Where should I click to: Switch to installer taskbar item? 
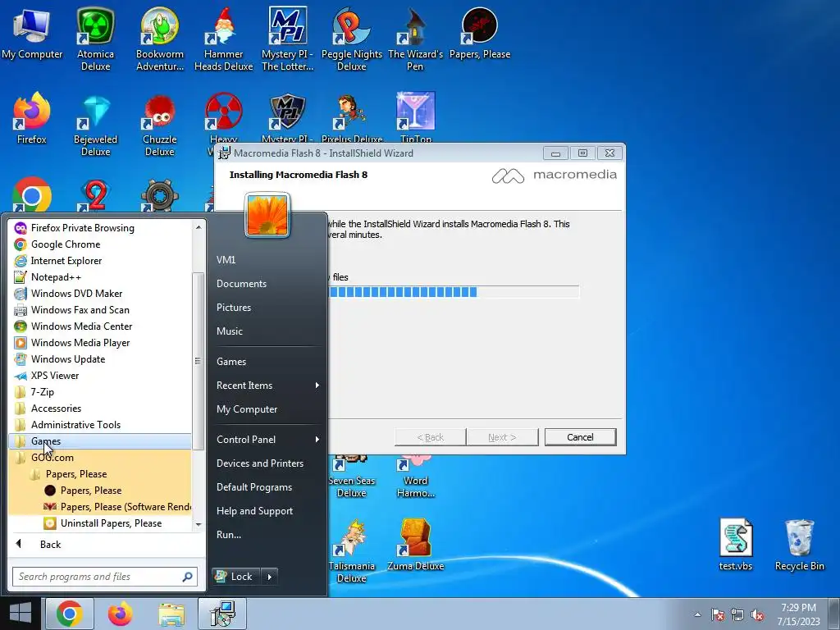click(x=222, y=614)
